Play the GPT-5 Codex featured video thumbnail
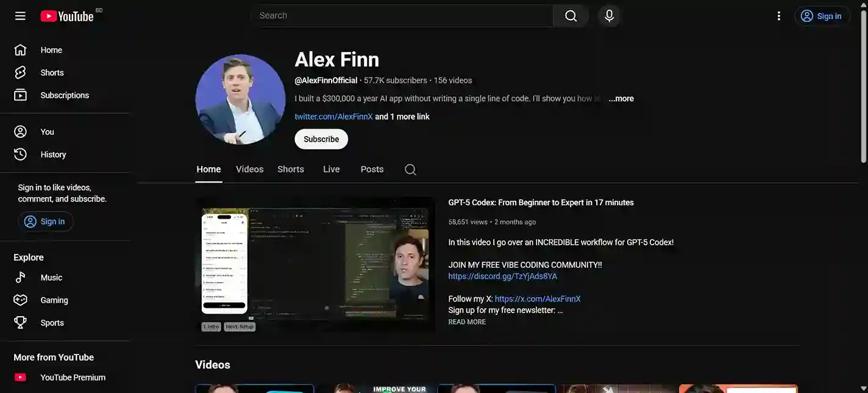 (315, 265)
